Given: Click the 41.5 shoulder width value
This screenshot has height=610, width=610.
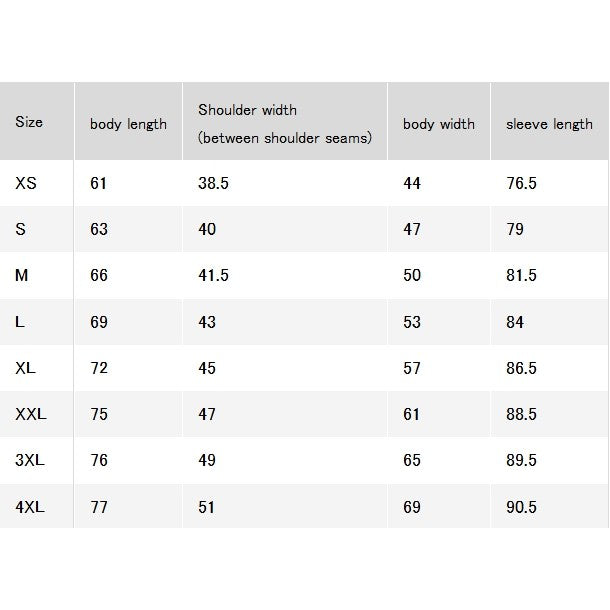Looking at the screenshot, I should tap(213, 275).
